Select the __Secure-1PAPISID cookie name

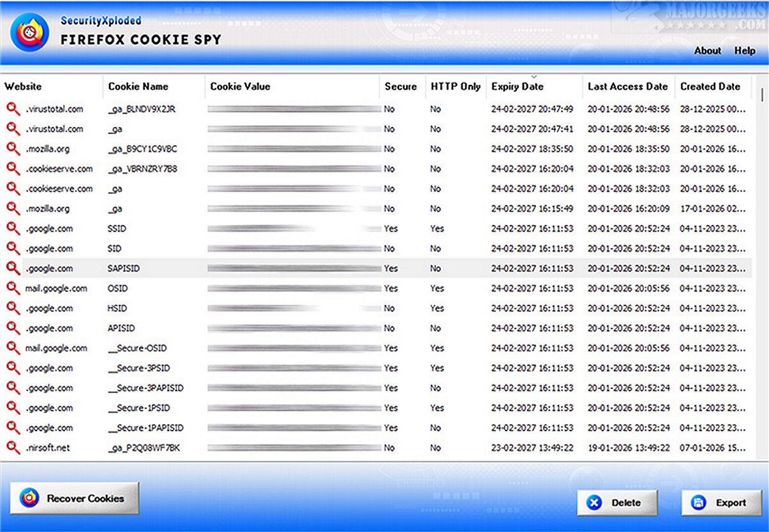pyautogui.click(x=146, y=428)
